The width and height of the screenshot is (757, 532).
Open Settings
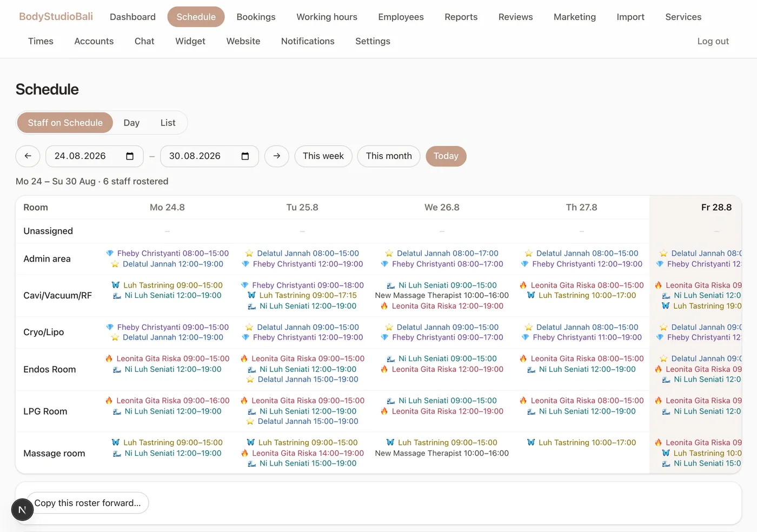[x=373, y=41]
